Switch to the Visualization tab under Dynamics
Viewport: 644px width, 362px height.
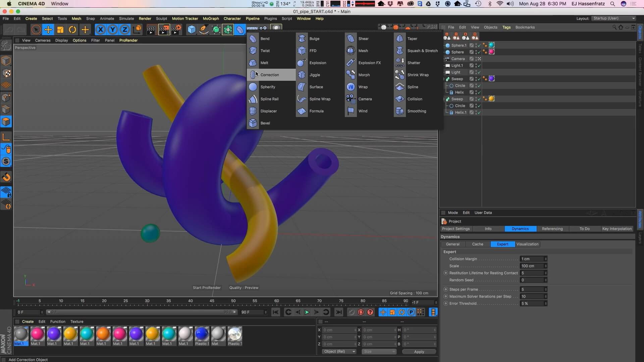click(527, 244)
